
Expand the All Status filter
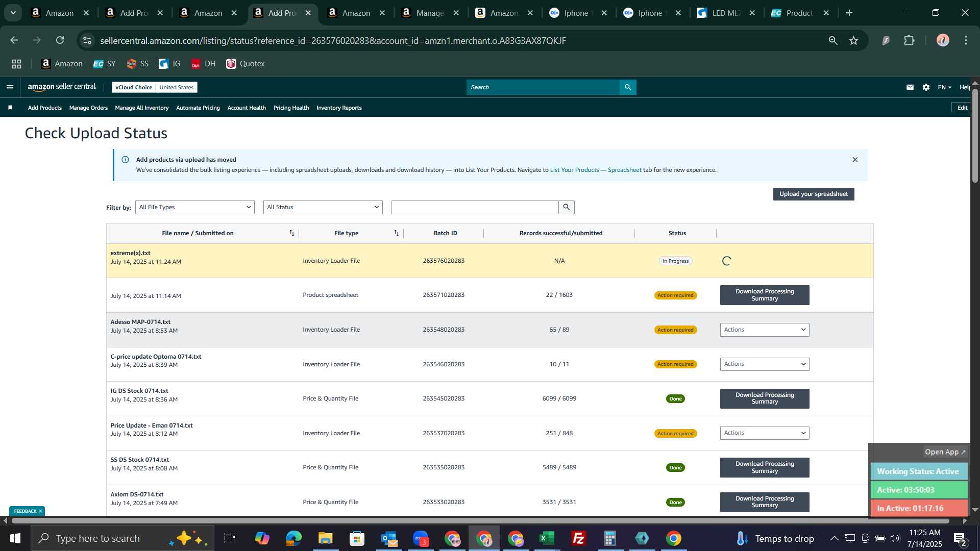click(323, 207)
